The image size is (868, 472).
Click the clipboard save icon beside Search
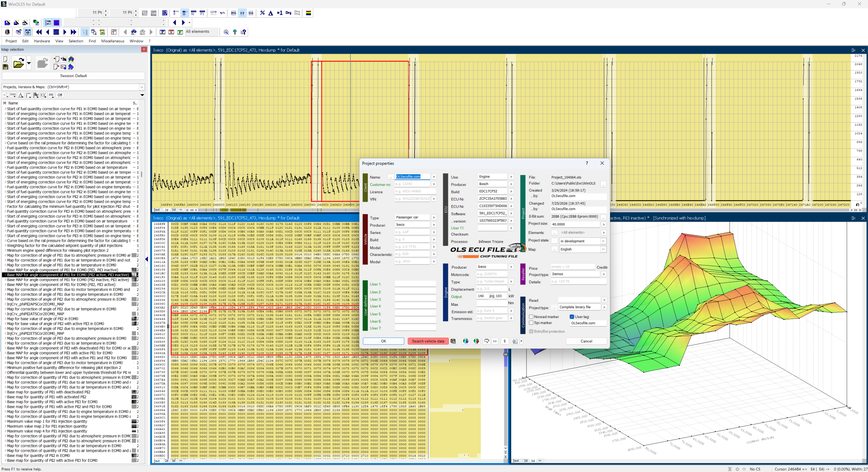(x=453, y=341)
